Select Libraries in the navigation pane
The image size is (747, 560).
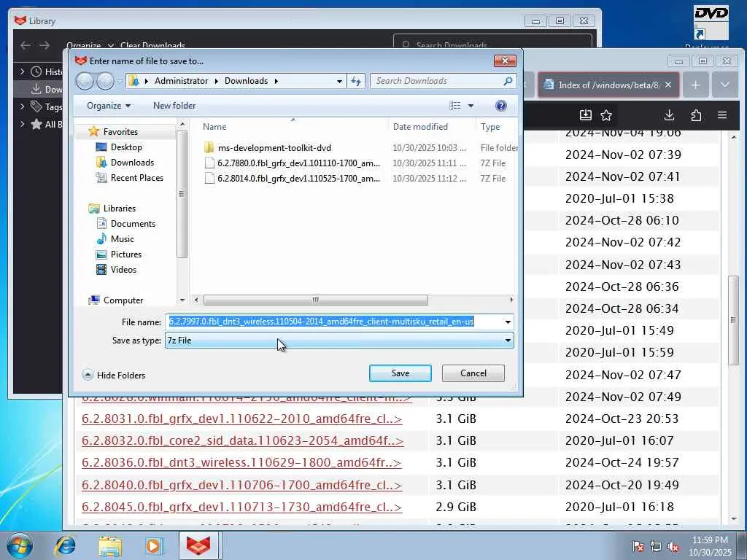119,208
